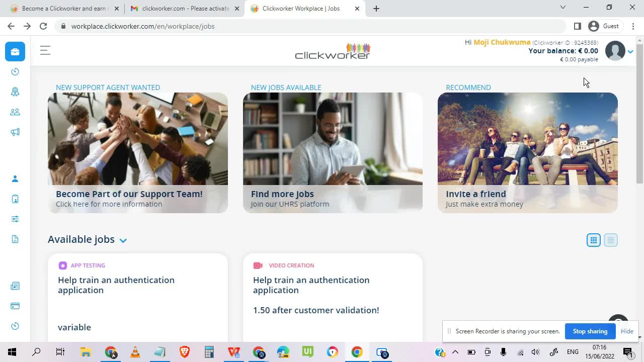Open taskbar search
The height and width of the screenshot is (362, 644).
(x=36, y=352)
